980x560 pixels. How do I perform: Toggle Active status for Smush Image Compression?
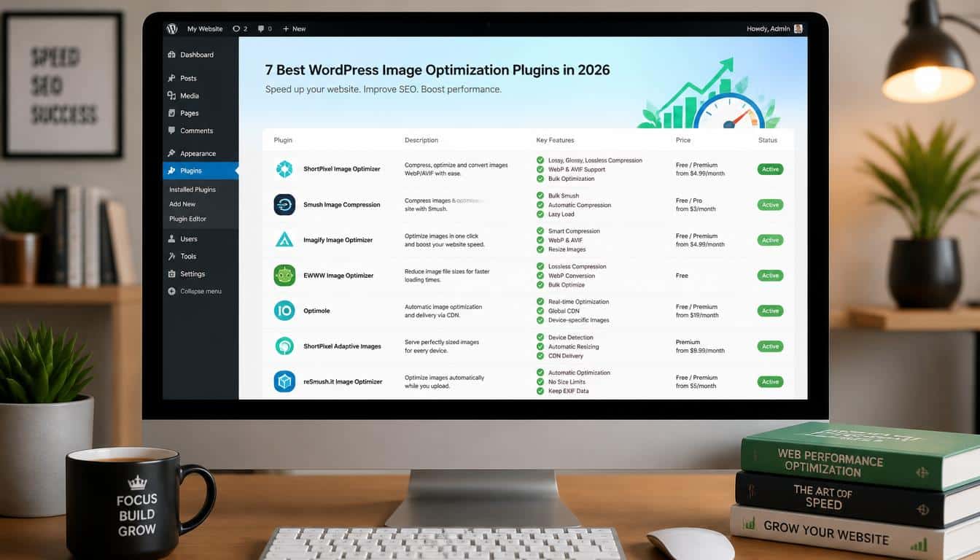click(x=770, y=205)
